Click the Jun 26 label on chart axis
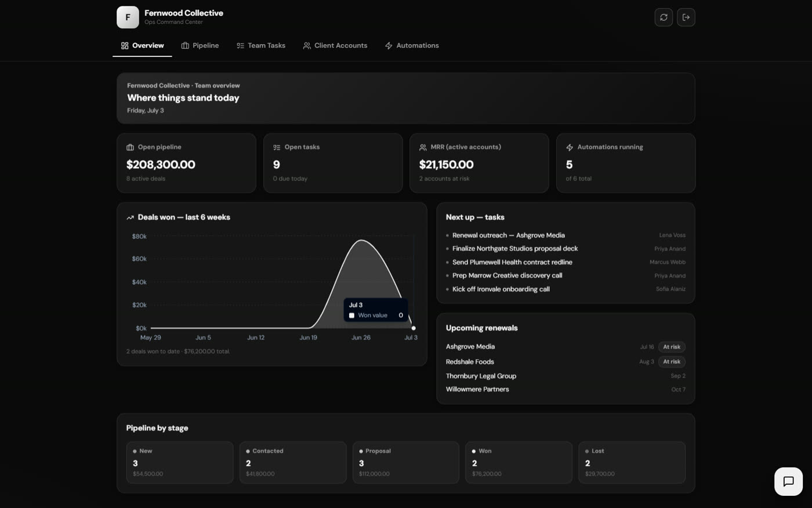The image size is (812, 508). point(361,338)
